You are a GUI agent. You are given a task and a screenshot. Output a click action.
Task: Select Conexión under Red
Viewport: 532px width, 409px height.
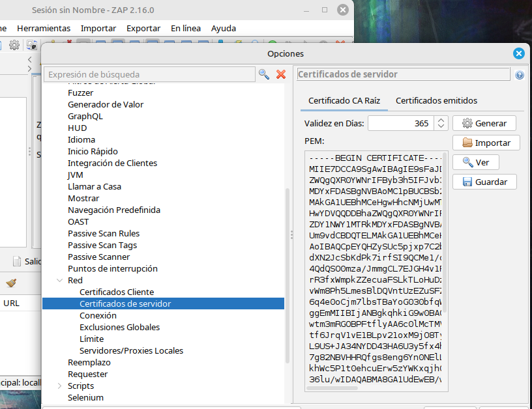[x=98, y=315]
